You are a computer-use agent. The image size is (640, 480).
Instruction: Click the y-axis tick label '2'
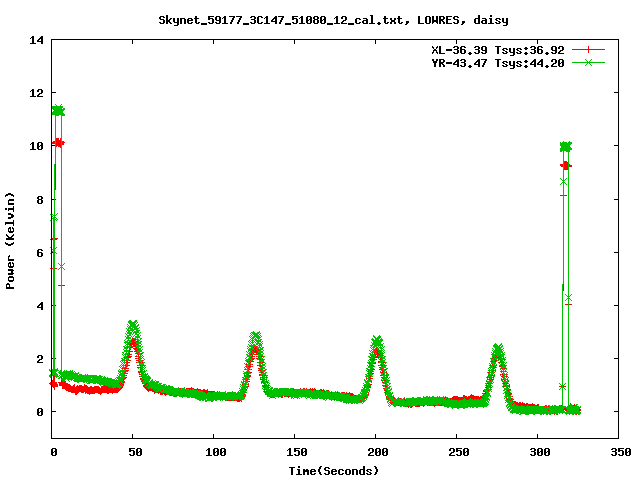(40, 359)
